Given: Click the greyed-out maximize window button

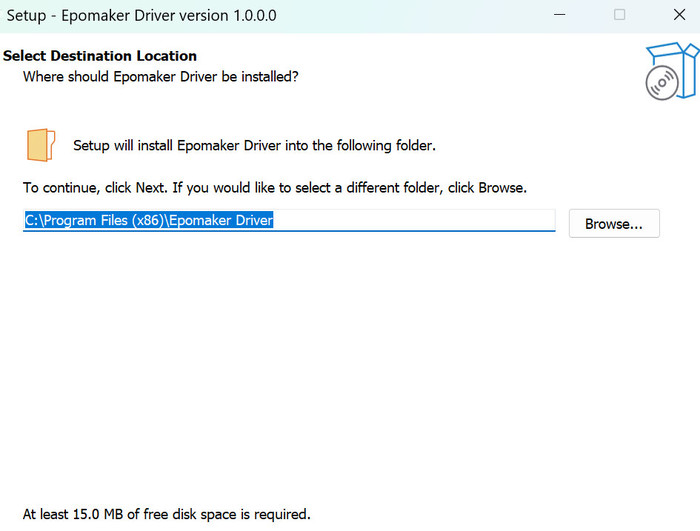Looking at the screenshot, I should [619, 15].
